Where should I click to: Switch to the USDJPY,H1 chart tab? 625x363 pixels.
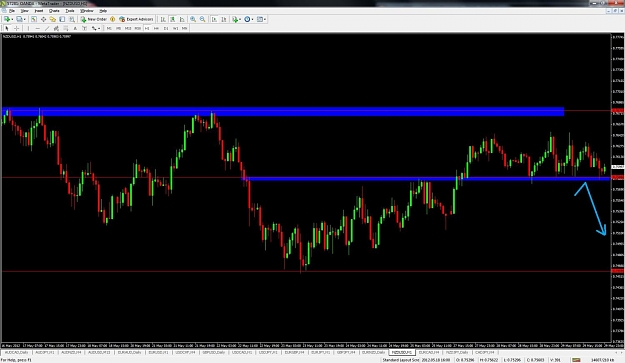pyautogui.click(x=268, y=352)
